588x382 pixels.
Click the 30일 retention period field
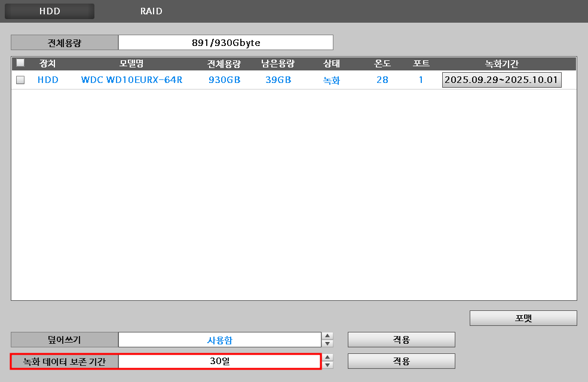click(x=220, y=361)
